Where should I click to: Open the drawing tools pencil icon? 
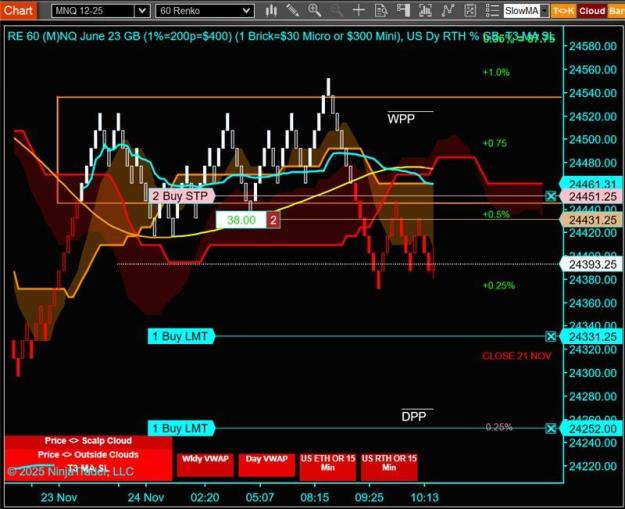(x=293, y=10)
